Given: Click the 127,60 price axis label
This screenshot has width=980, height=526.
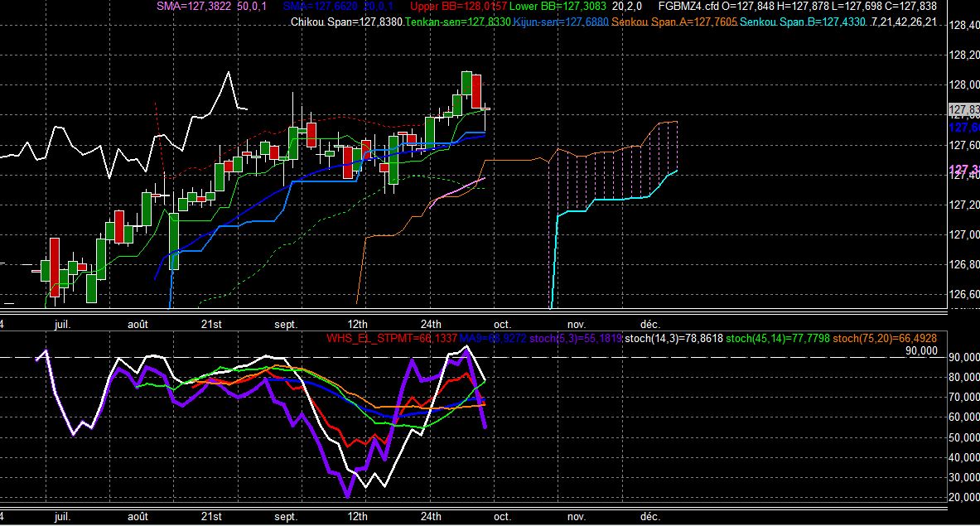Looking at the screenshot, I should click(963, 145).
